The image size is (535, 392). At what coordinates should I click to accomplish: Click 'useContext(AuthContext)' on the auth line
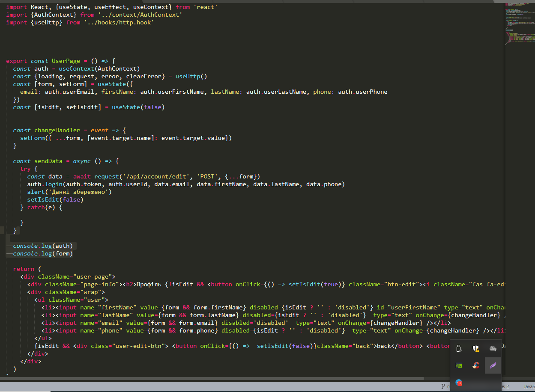pyautogui.click(x=99, y=68)
